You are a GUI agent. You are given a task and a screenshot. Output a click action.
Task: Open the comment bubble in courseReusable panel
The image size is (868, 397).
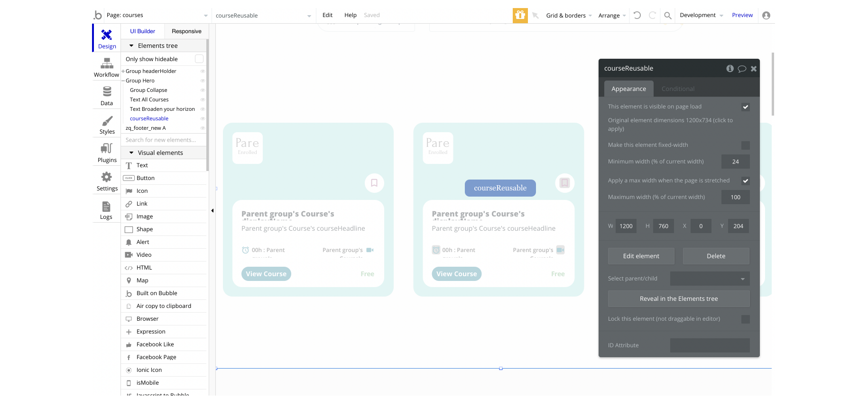742,69
